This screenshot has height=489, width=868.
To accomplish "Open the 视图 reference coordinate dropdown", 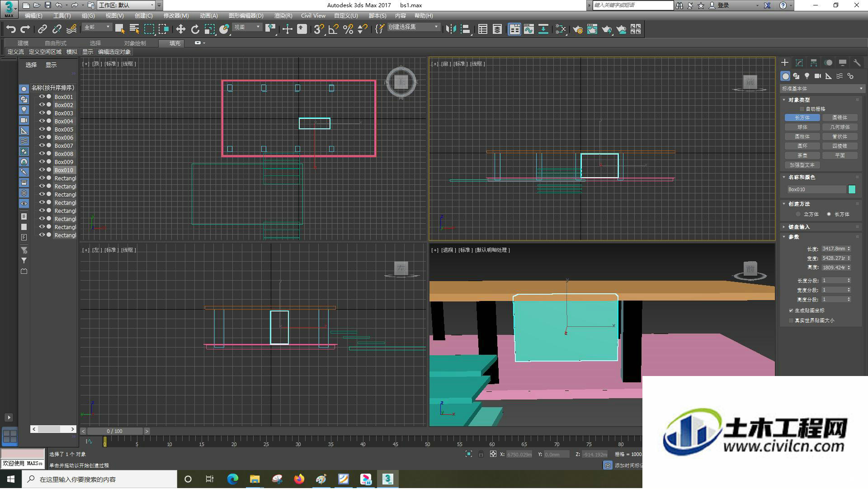I will pyautogui.click(x=247, y=27).
